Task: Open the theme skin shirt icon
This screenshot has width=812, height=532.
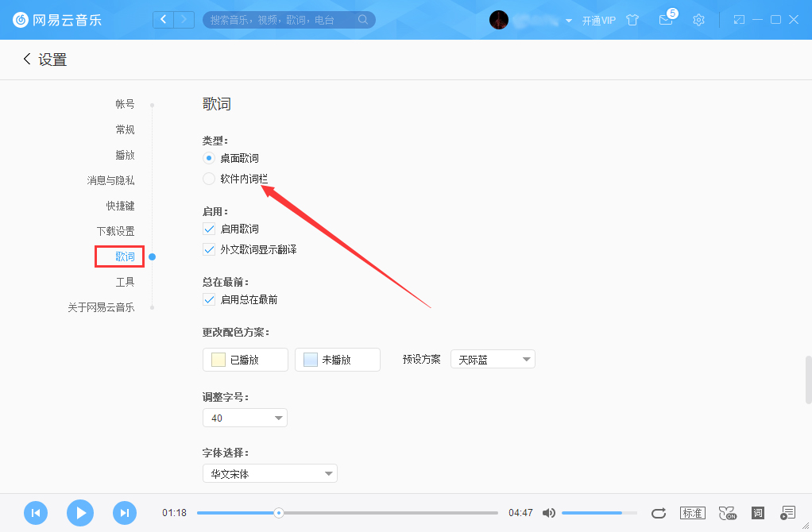Action: [632, 20]
